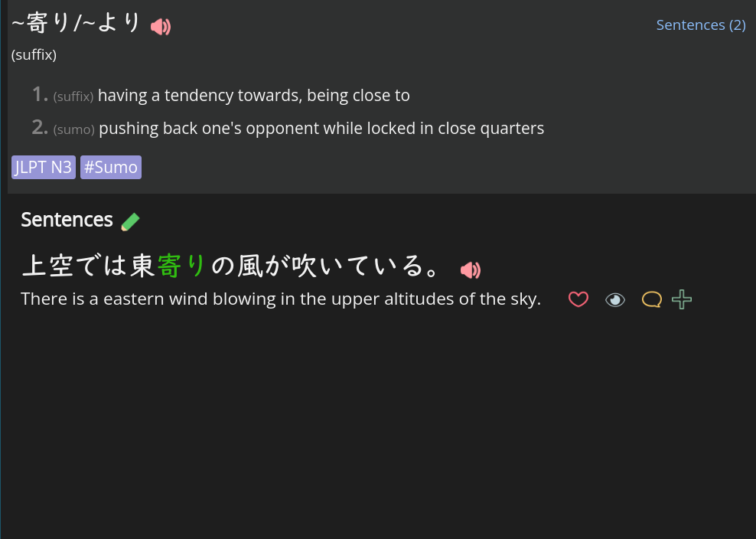This screenshot has width=756, height=539.
Task: Hide the English translation via the eye icon
Action: (x=614, y=299)
